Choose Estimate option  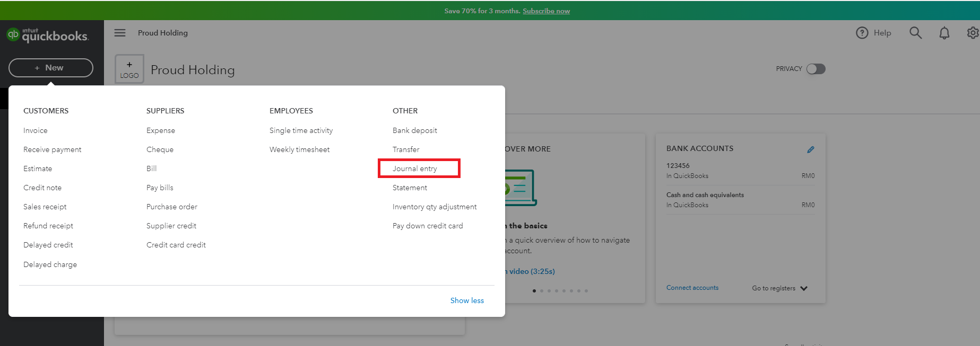(x=38, y=168)
